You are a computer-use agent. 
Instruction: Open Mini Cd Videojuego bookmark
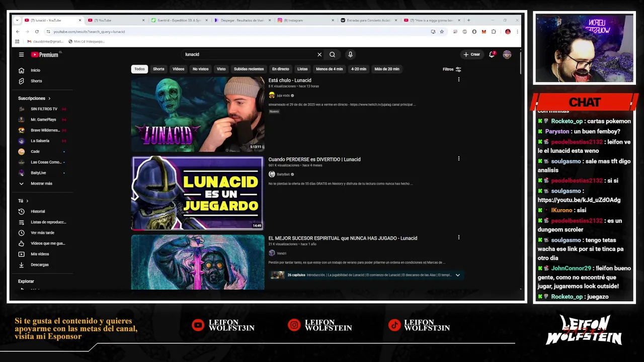pos(87,41)
